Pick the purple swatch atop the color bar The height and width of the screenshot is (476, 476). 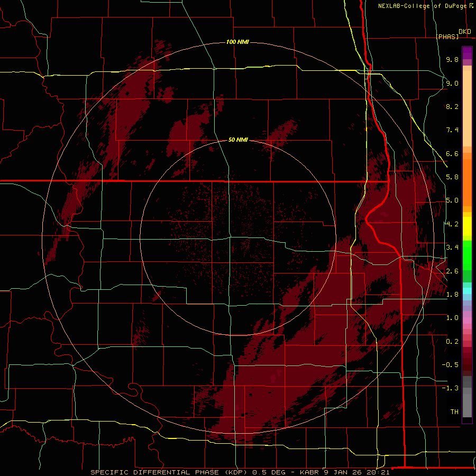(467, 53)
